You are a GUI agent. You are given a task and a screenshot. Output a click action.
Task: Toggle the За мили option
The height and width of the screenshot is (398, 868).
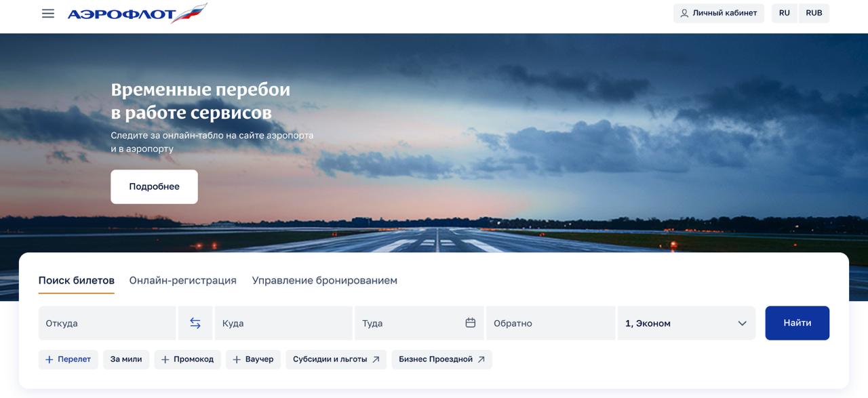tap(126, 359)
